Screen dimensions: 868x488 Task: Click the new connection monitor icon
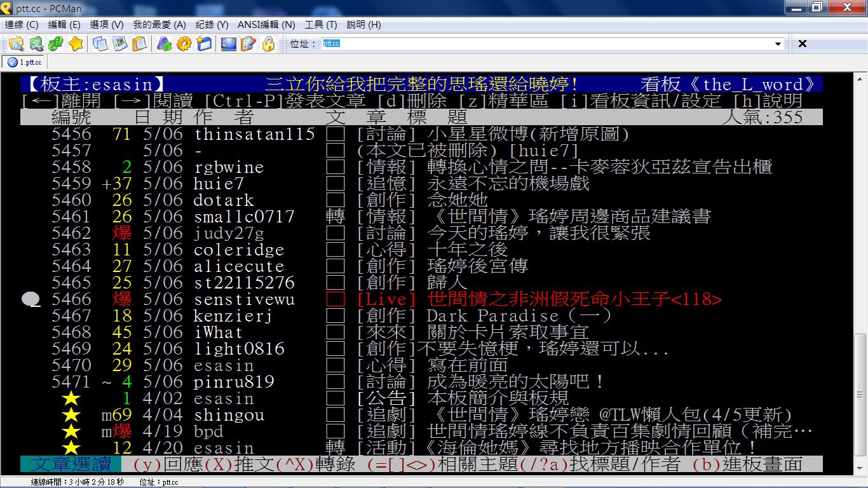tap(36, 44)
